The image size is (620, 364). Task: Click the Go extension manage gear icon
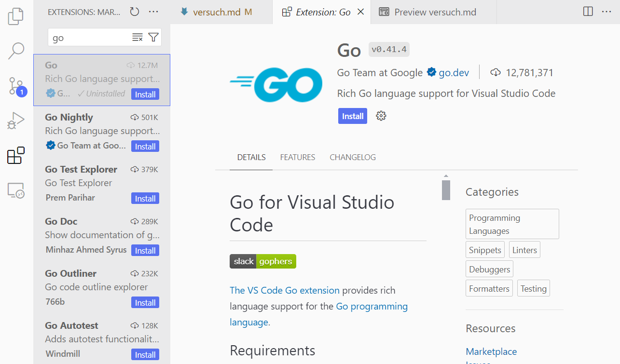[x=381, y=116]
